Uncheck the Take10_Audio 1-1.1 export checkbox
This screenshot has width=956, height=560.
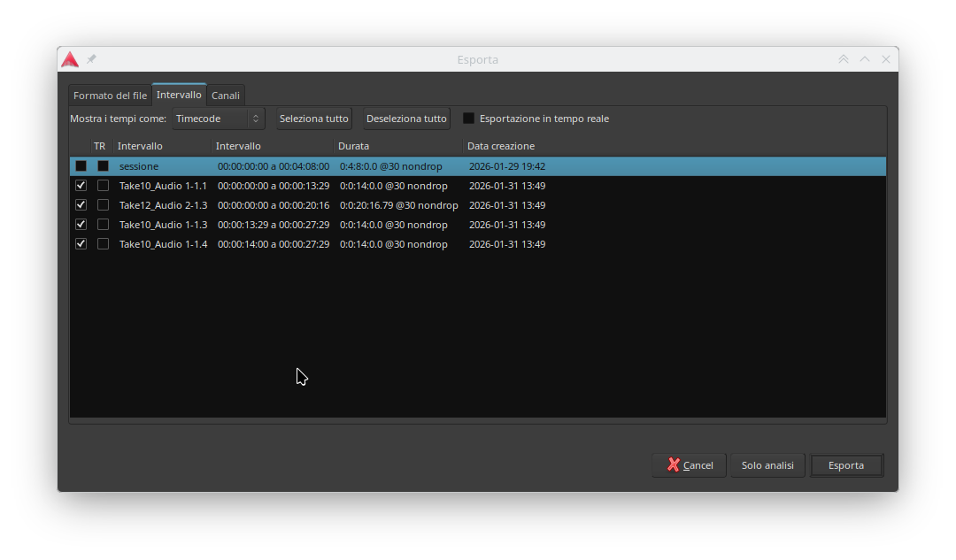coord(81,186)
